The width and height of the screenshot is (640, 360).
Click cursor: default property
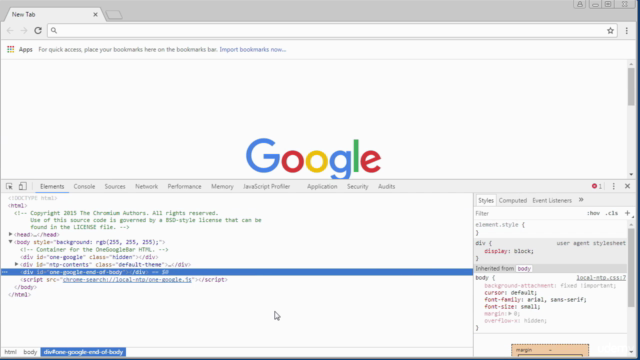(x=510, y=293)
